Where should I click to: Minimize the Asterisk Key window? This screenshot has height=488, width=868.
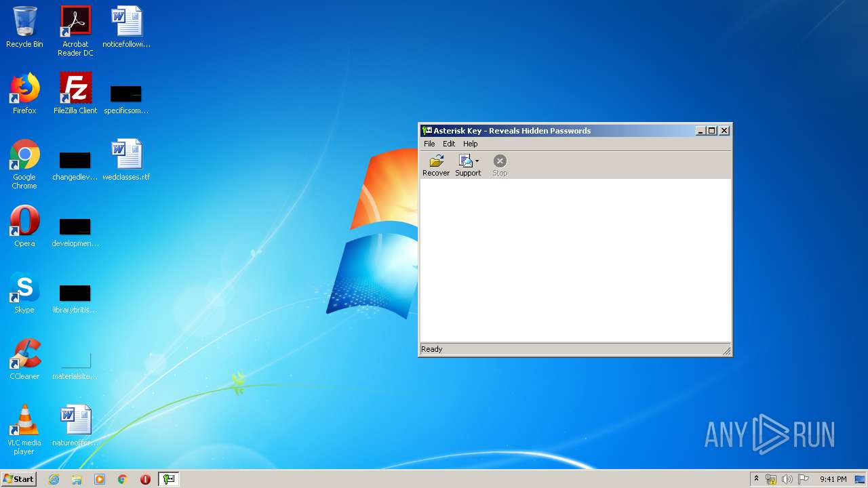click(701, 131)
